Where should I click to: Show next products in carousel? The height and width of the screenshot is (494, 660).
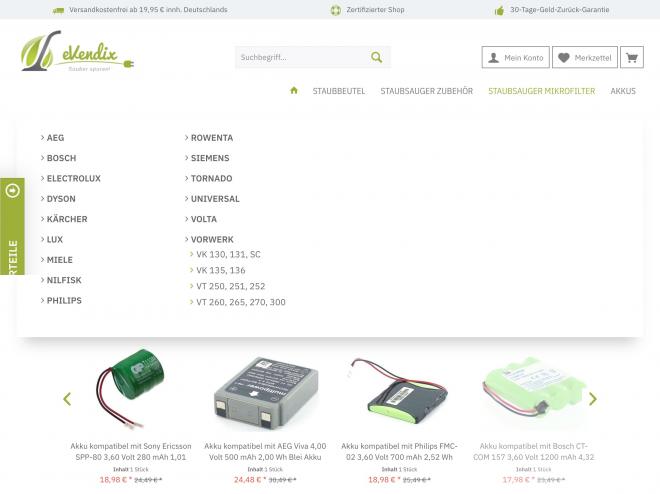click(593, 398)
